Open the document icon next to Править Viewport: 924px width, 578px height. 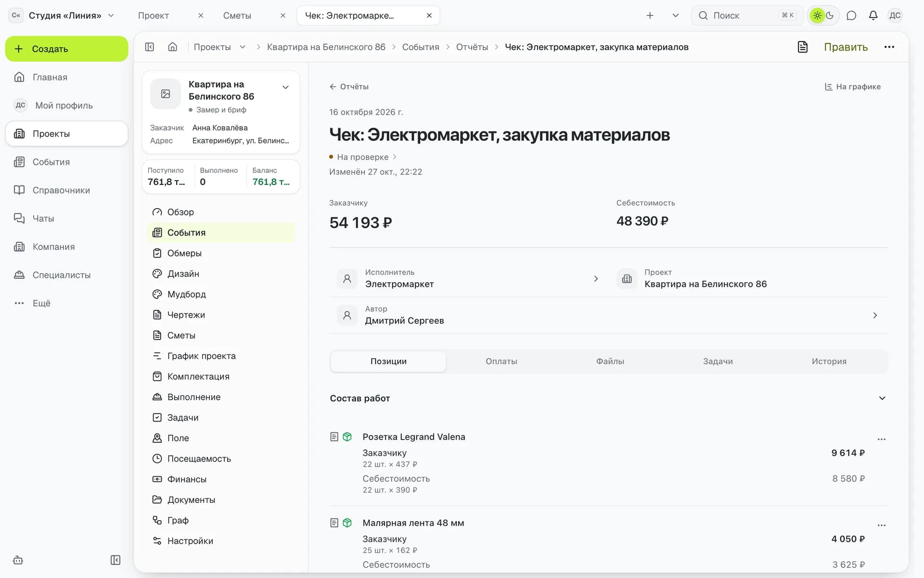[802, 47]
